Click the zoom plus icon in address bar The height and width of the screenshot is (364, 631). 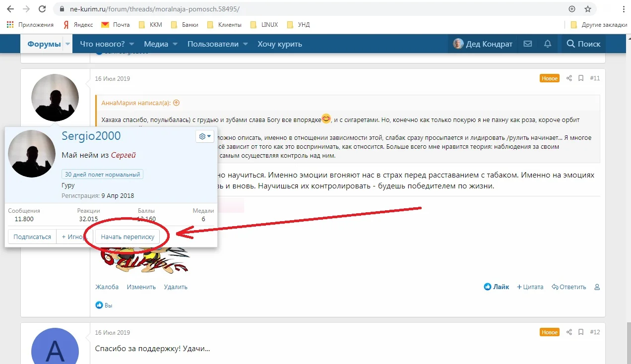(x=572, y=9)
